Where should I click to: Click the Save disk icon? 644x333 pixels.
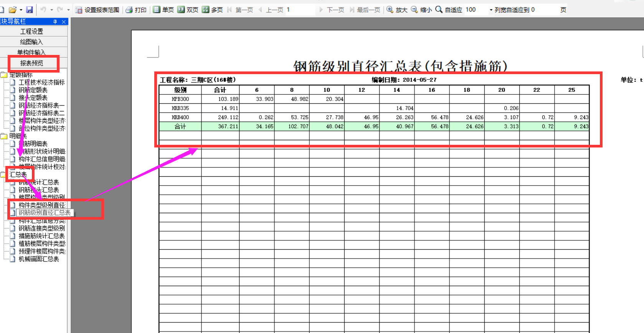(x=30, y=10)
